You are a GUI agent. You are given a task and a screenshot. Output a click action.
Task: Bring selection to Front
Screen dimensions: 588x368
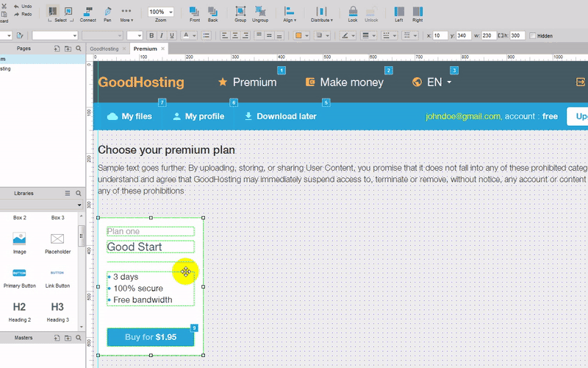coord(194,12)
